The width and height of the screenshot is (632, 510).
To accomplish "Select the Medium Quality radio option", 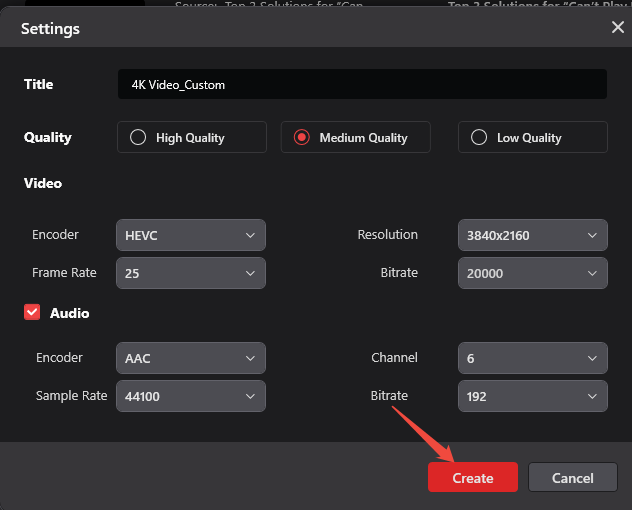I will (356, 137).
